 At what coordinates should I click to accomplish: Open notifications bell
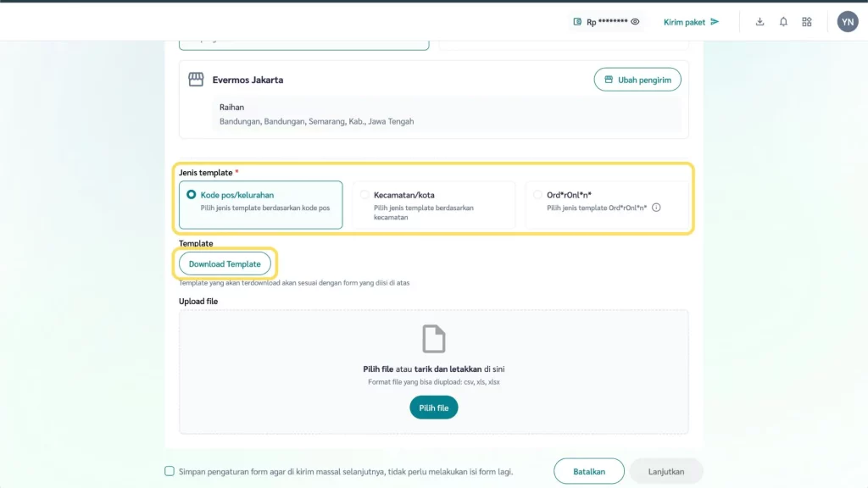pos(783,22)
